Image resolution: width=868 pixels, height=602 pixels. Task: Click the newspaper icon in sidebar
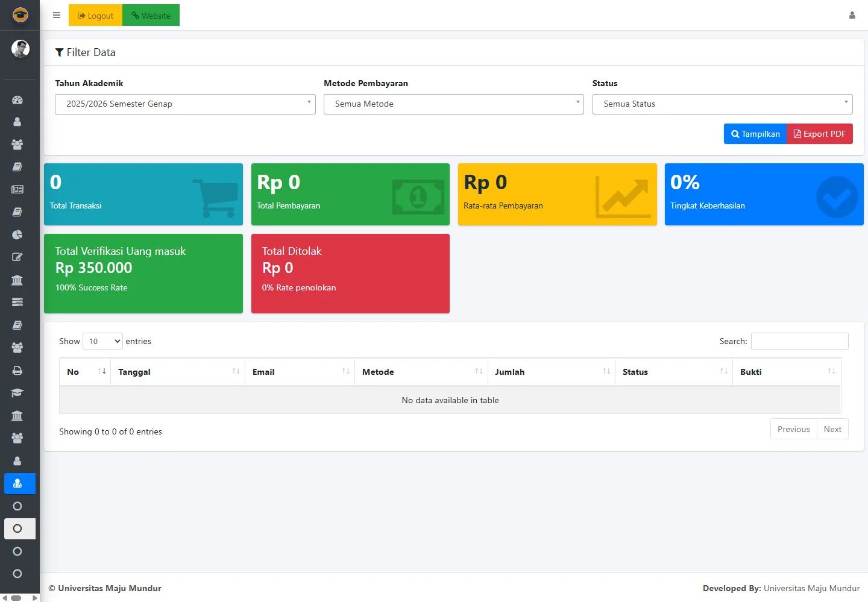(x=17, y=189)
